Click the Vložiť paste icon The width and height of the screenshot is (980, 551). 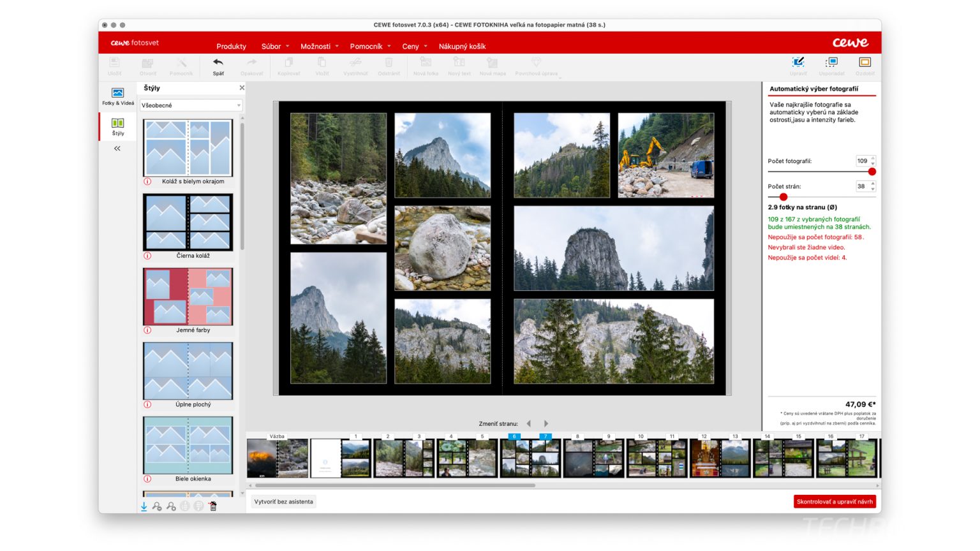[x=322, y=62]
